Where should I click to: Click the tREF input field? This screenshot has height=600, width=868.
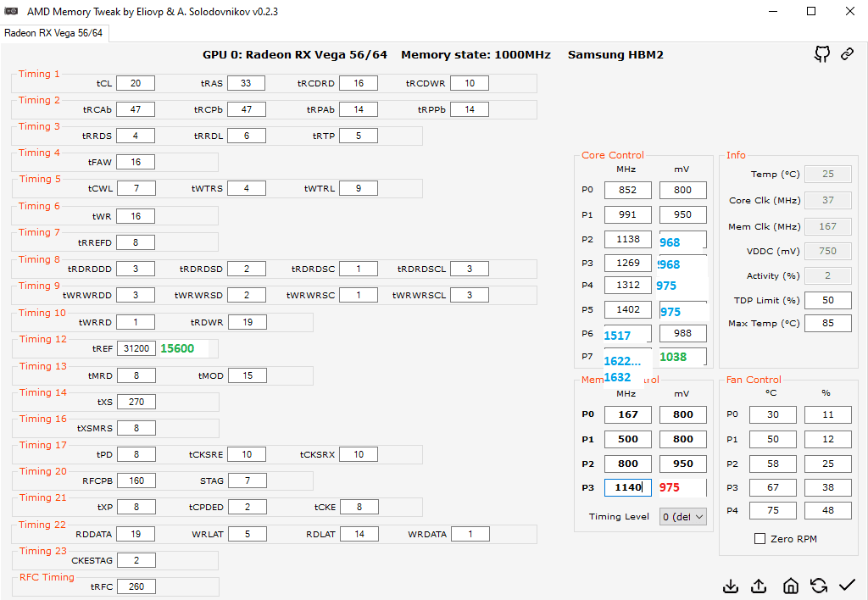136,348
